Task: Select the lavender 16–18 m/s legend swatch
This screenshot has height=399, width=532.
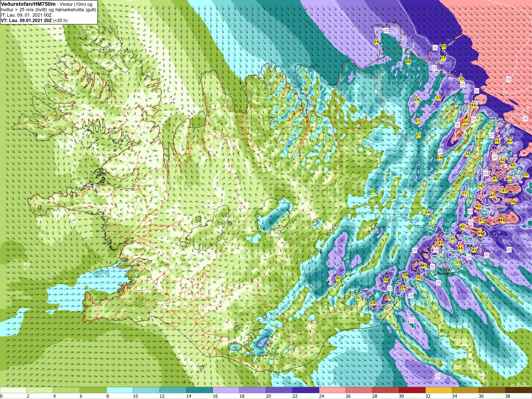Action: pyautogui.click(x=226, y=390)
